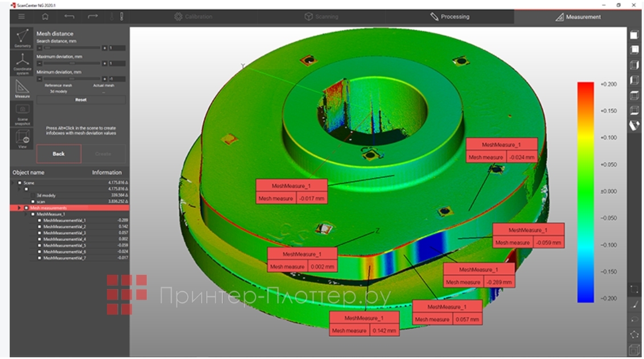Toggle visibility checkbox for scan object
Viewport: 644px width, 359px height.
pyautogui.click(x=33, y=201)
